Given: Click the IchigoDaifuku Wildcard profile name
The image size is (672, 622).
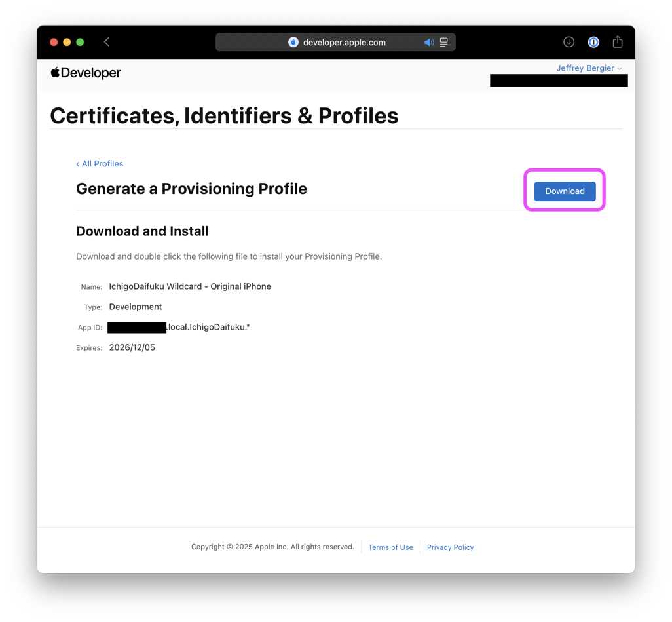Looking at the screenshot, I should [190, 286].
